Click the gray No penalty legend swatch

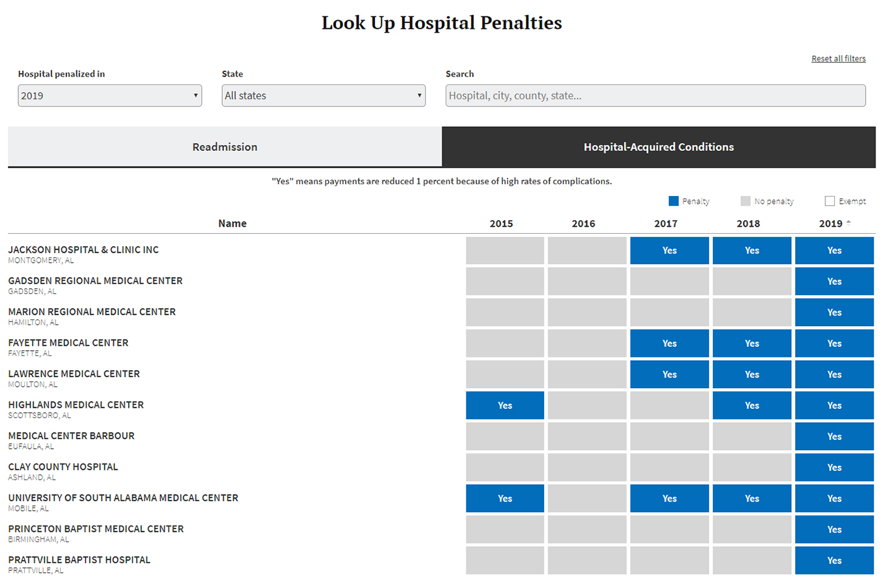coord(745,201)
